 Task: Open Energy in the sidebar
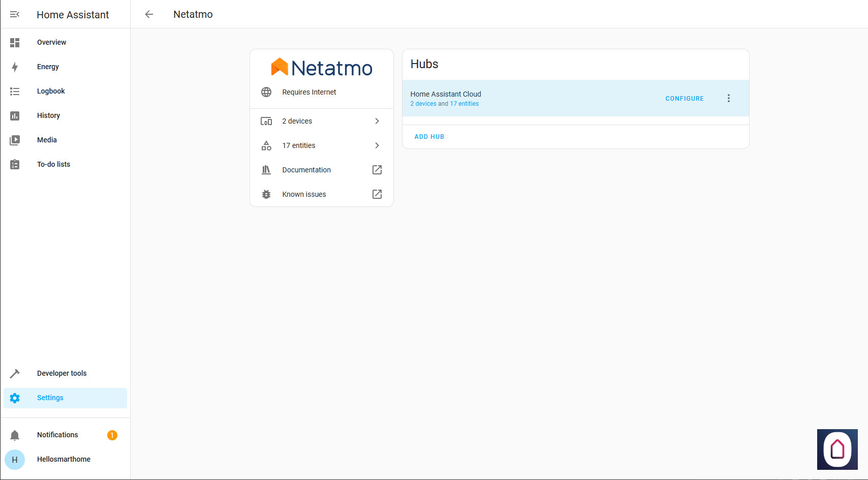(65, 67)
